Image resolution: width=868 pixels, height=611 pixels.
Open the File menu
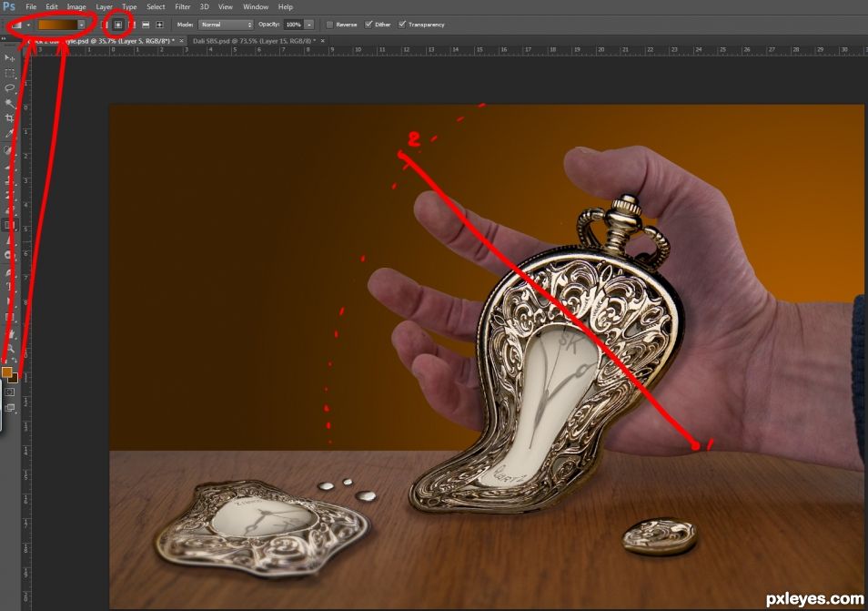coord(31,6)
